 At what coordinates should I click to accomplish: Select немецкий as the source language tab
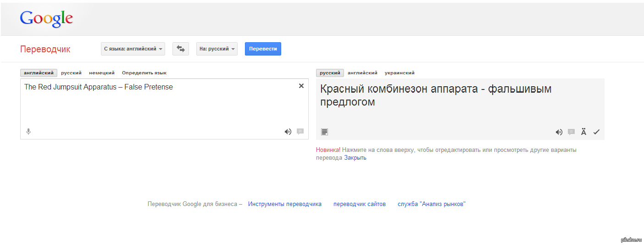102,73
